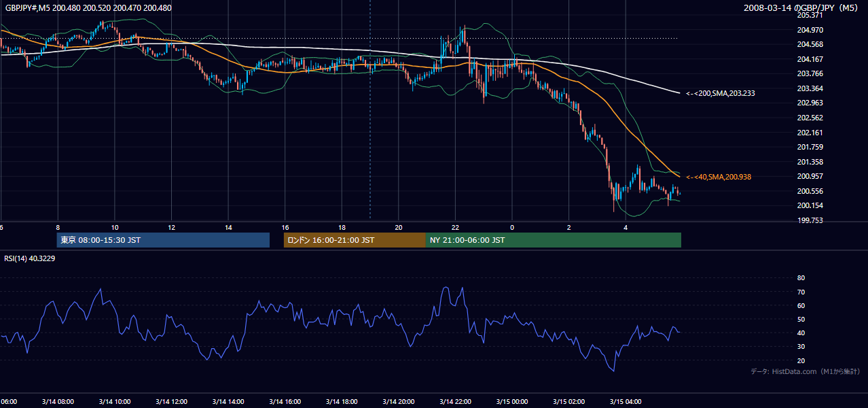Click hour tick 12 below price chart
The height and width of the screenshot is (408, 868).
click(x=172, y=228)
